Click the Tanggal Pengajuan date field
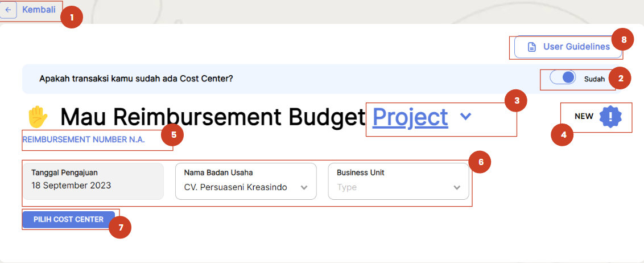The height and width of the screenshot is (263, 644). pos(93,181)
